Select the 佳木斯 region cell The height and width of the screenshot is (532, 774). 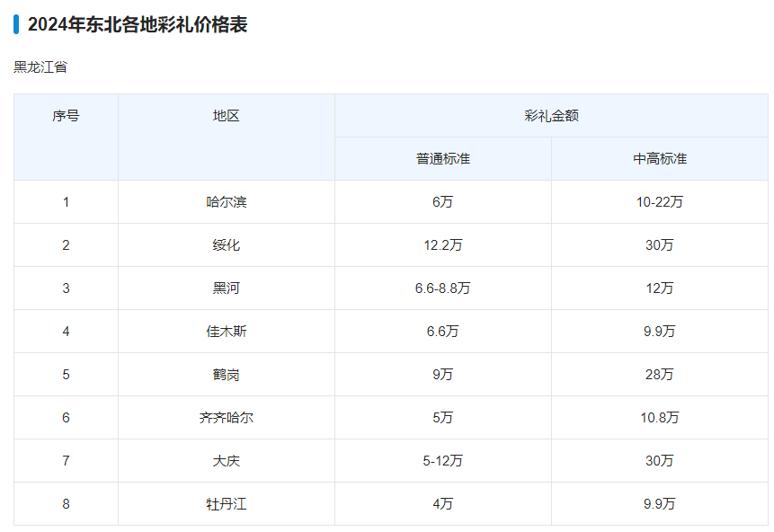click(227, 332)
